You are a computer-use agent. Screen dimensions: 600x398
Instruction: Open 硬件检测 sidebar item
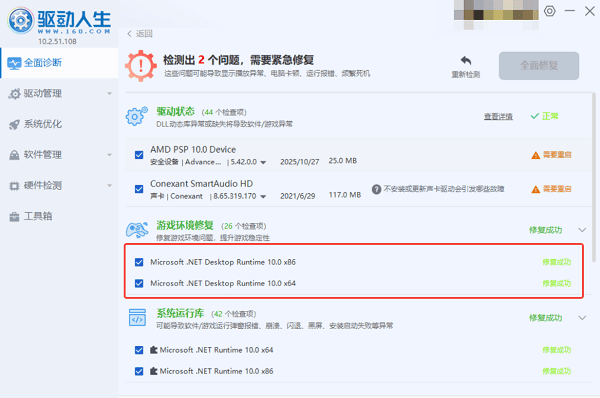click(x=59, y=186)
